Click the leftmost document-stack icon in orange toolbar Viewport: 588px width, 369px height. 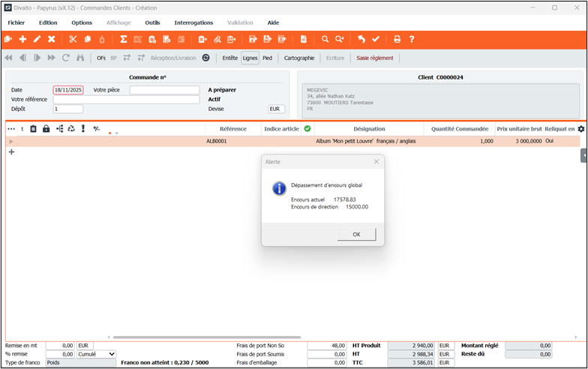[7, 39]
